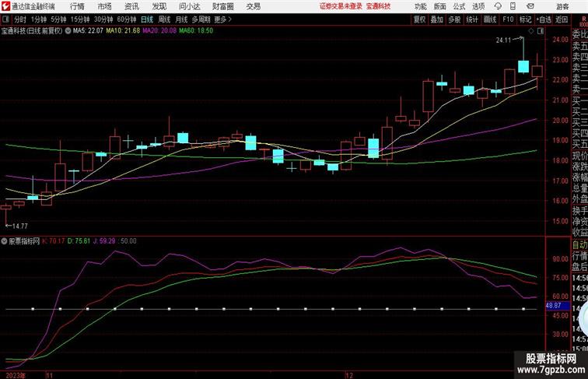The width and height of the screenshot is (588, 379).
Task: Switch to the 分时 intraday tab
Action: pyautogui.click(x=20, y=19)
